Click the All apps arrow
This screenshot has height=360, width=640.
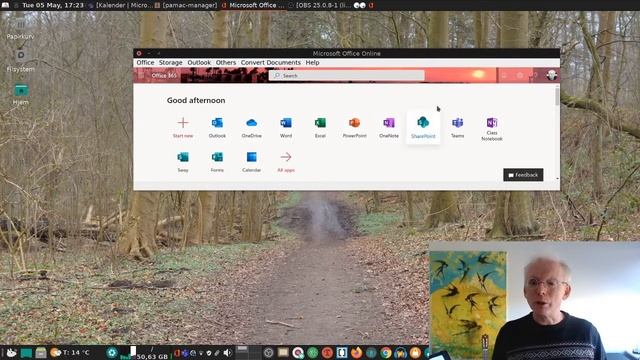[x=286, y=157]
